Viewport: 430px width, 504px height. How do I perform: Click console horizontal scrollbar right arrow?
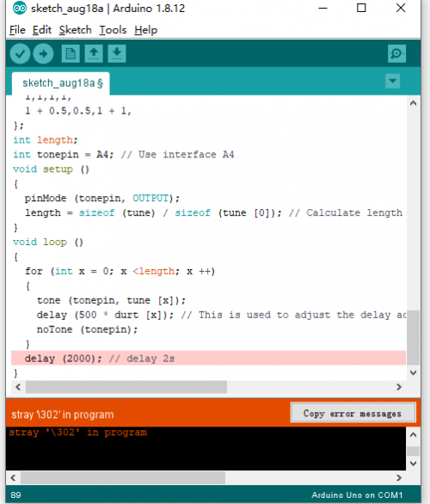pyautogui.click(x=399, y=477)
